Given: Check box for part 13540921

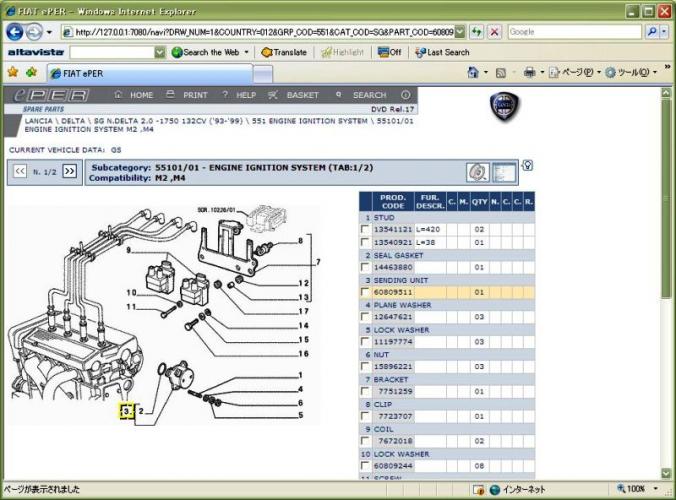Looking at the screenshot, I should 365,242.
